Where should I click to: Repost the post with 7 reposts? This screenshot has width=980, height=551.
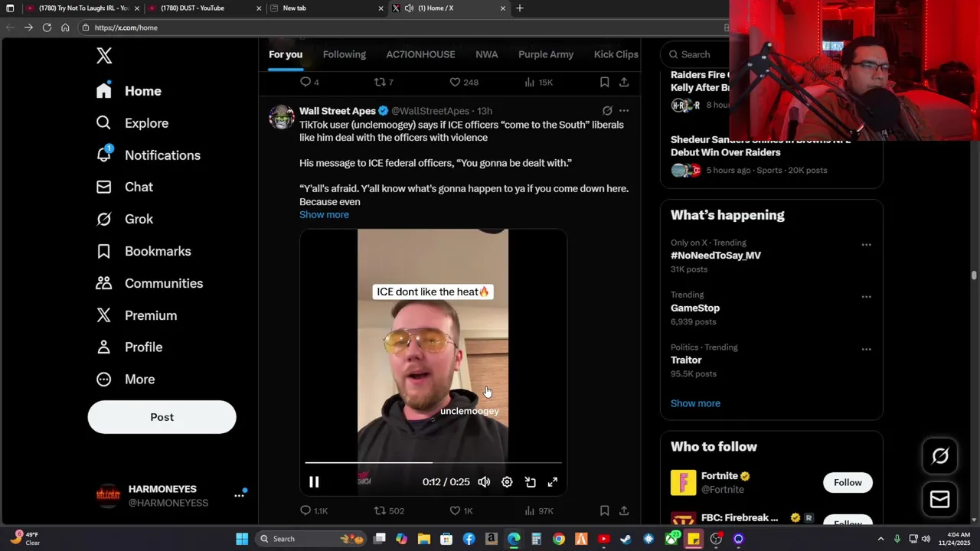pos(384,82)
